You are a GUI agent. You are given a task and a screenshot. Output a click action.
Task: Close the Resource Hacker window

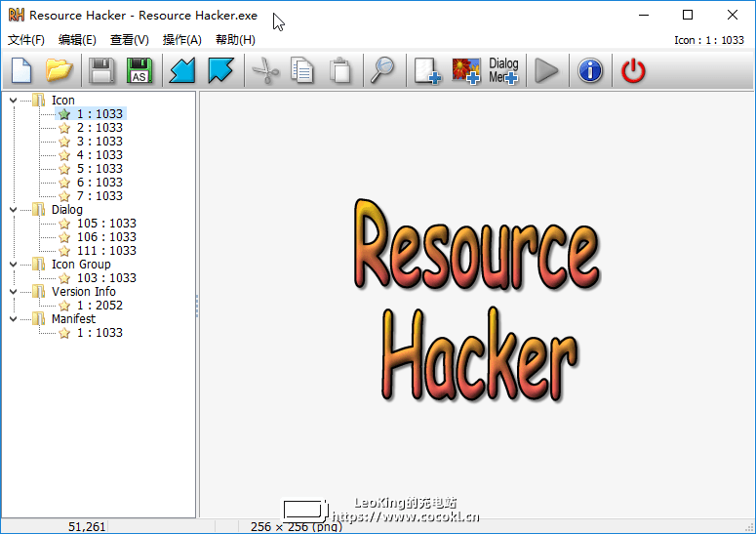click(x=733, y=15)
